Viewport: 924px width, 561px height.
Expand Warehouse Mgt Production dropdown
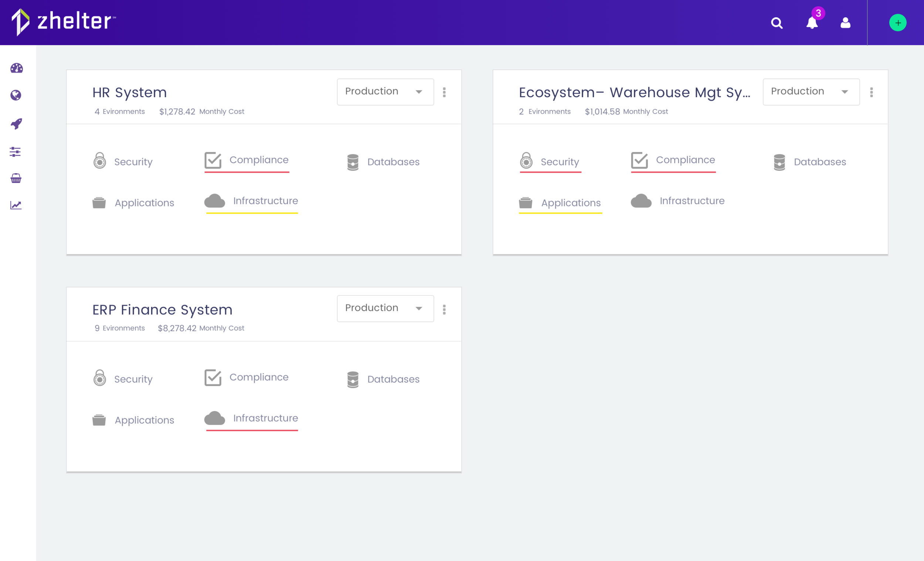coord(811,92)
